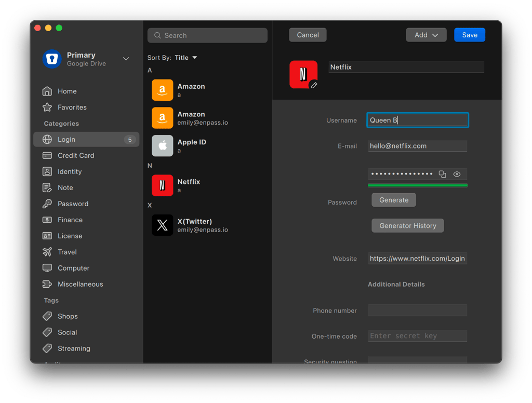This screenshot has height=403, width=532.
Task: Click the Additional Details heading
Action: [x=396, y=284]
